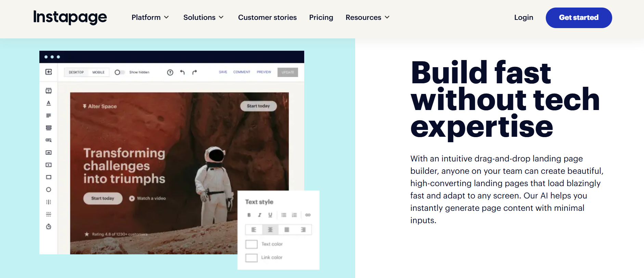The height and width of the screenshot is (278, 644).
Task: Toggle underline in the Text style panel
Action: [270, 215]
